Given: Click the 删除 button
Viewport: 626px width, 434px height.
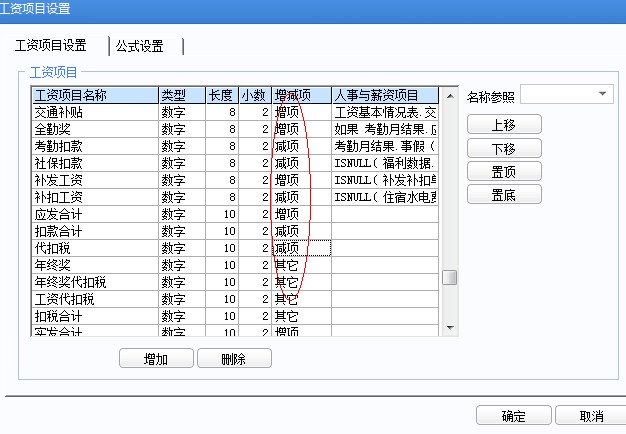Looking at the screenshot, I should (x=234, y=358).
